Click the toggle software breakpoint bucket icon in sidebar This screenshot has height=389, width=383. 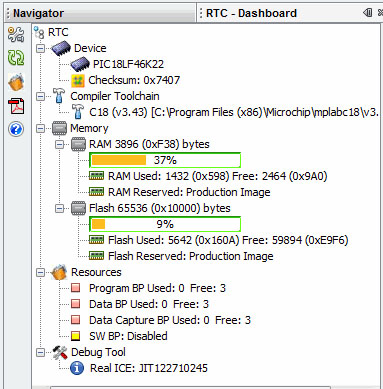[16, 82]
